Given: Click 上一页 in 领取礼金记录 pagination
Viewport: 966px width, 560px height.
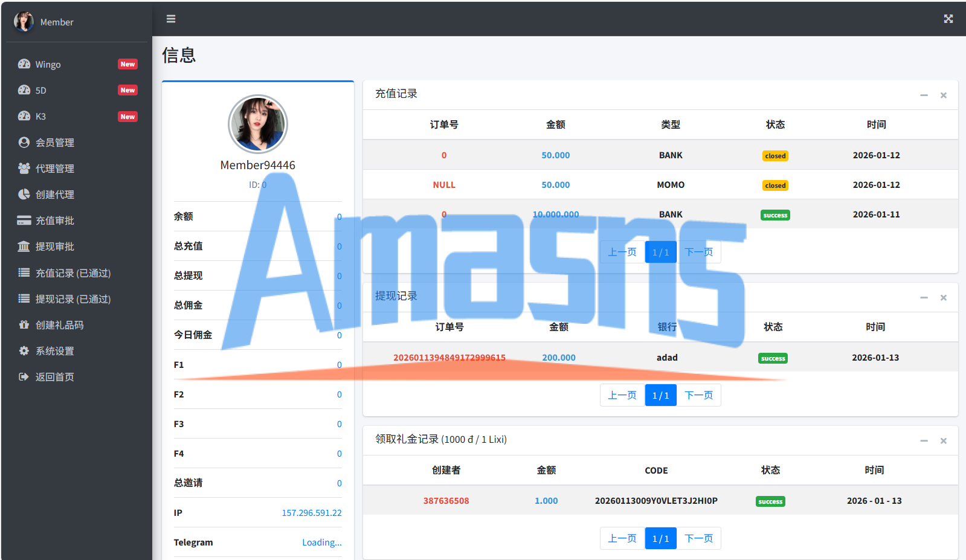Looking at the screenshot, I should point(622,538).
